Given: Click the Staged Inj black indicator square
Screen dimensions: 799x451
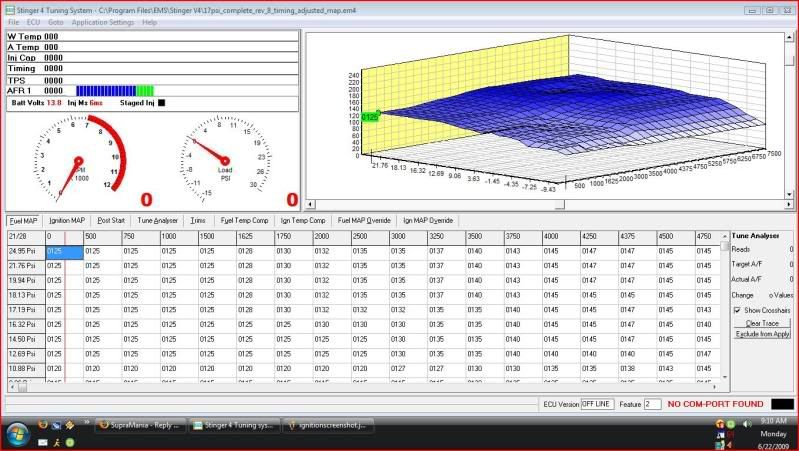Looking at the screenshot, I should (x=162, y=103).
